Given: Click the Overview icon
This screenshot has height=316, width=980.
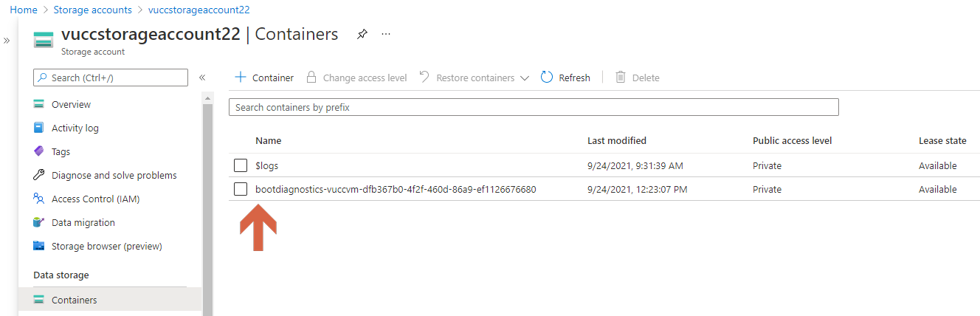Looking at the screenshot, I should click(39, 104).
